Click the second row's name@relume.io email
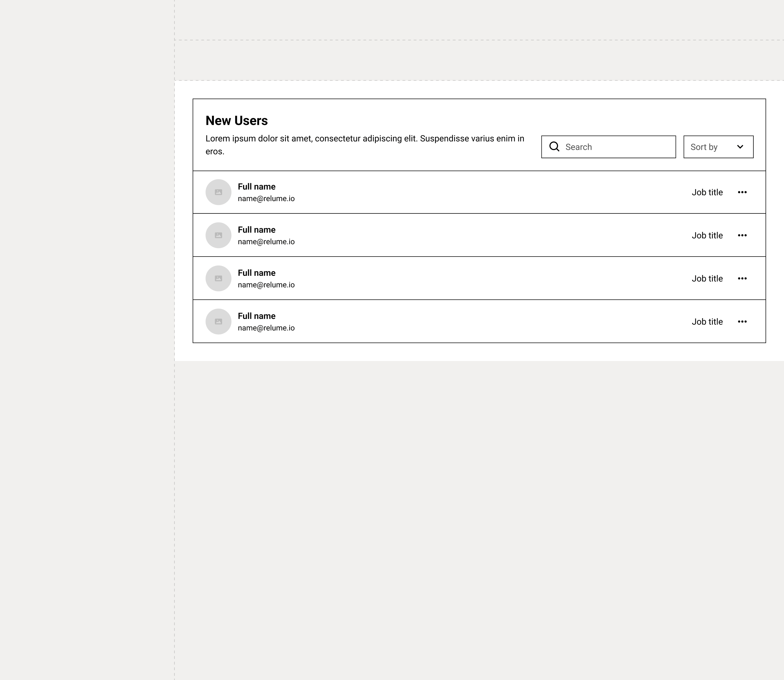The image size is (784, 680). (266, 242)
